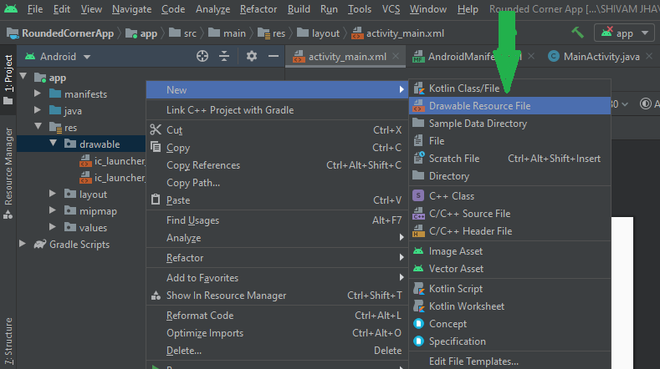Toggle the Z: Structure tool window
This screenshot has height=369, width=660.
[x=8, y=341]
